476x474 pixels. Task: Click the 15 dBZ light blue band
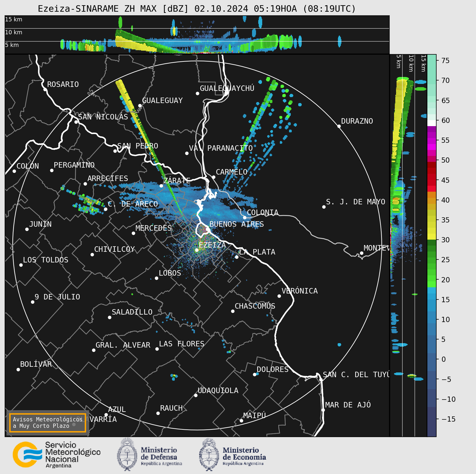[432, 297]
